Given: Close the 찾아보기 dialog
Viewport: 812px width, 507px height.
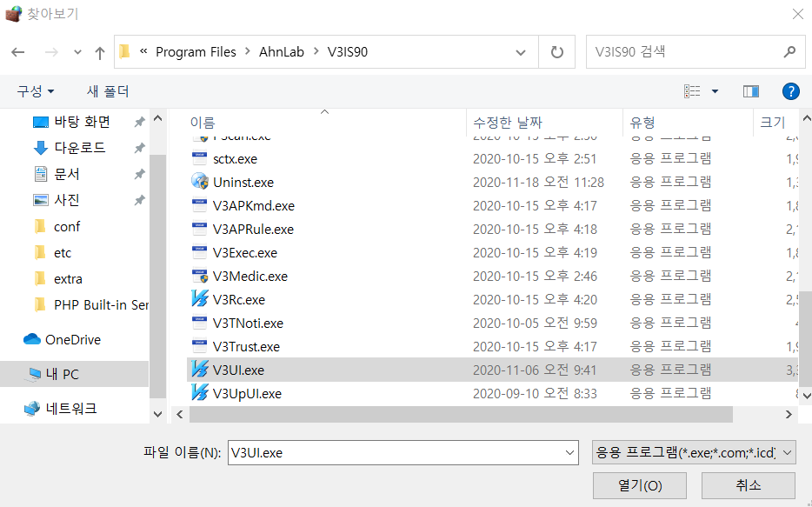Looking at the screenshot, I should tap(797, 14).
